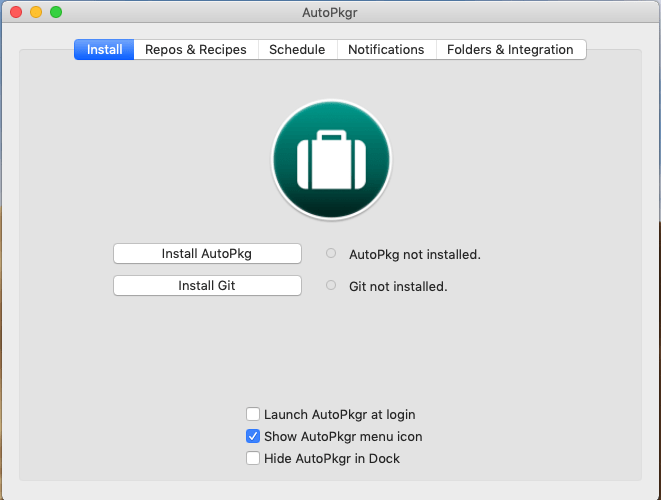The height and width of the screenshot is (500, 661).
Task: Minimize the window using yellow button
Action: (x=36, y=12)
